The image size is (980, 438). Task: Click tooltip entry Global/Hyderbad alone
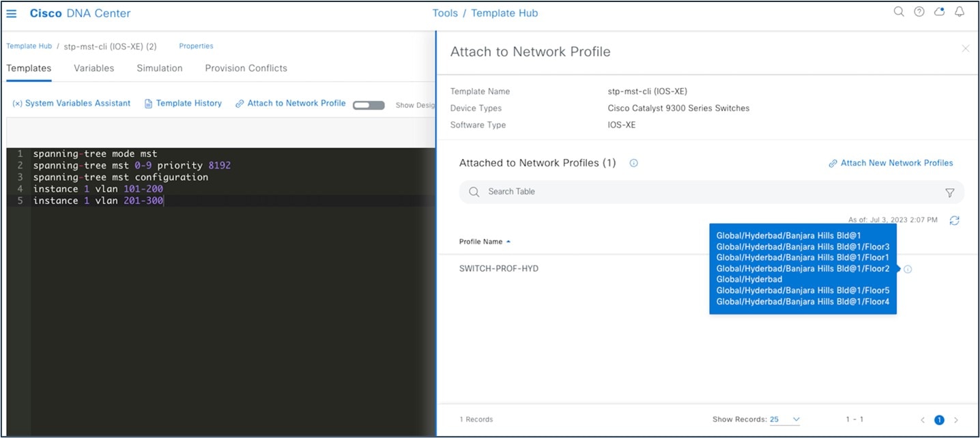tap(749, 280)
